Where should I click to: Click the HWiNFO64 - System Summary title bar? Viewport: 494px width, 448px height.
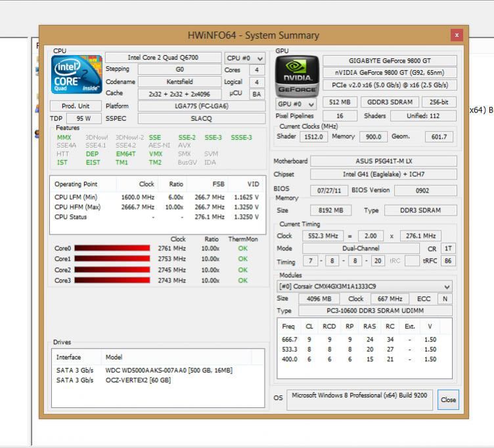[254, 35]
